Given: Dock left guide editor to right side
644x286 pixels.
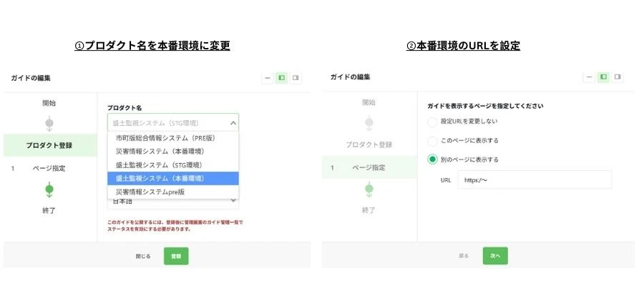Looking at the screenshot, I should pos(295,77).
